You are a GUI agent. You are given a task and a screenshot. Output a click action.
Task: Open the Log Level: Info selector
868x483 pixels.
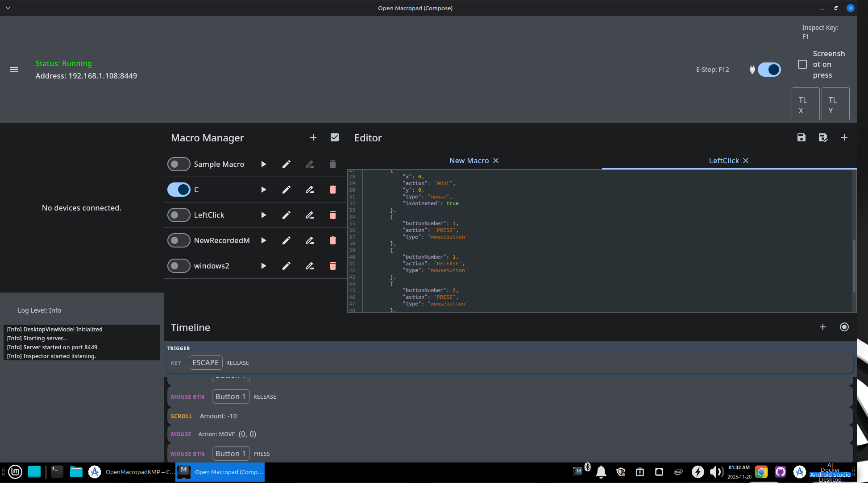[39, 310]
